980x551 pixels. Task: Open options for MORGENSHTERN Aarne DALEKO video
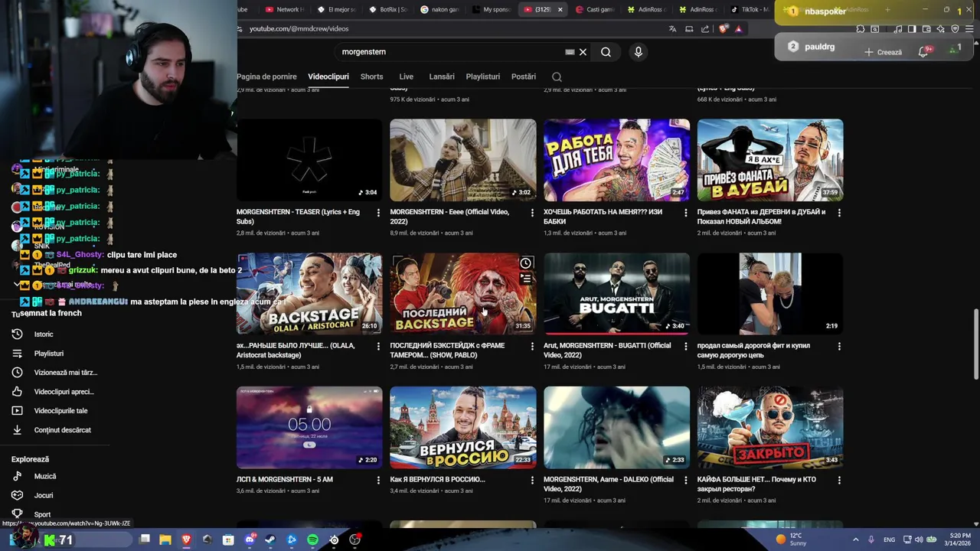pyautogui.click(x=685, y=481)
